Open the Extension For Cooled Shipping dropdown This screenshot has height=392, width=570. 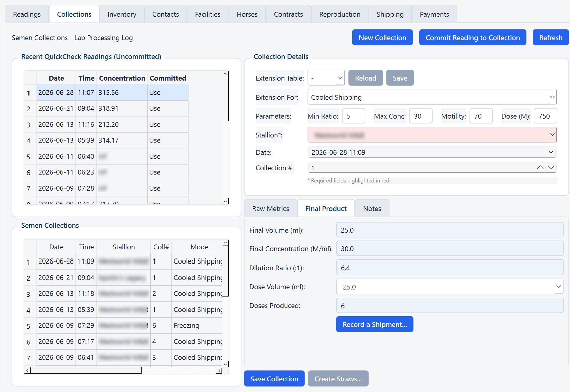(432, 97)
